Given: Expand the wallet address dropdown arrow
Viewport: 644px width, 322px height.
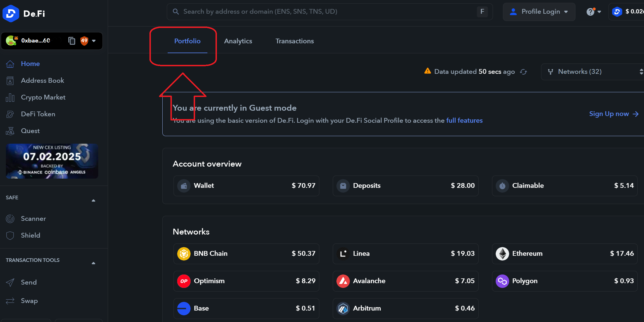Looking at the screenshot, I should (94, 41).
